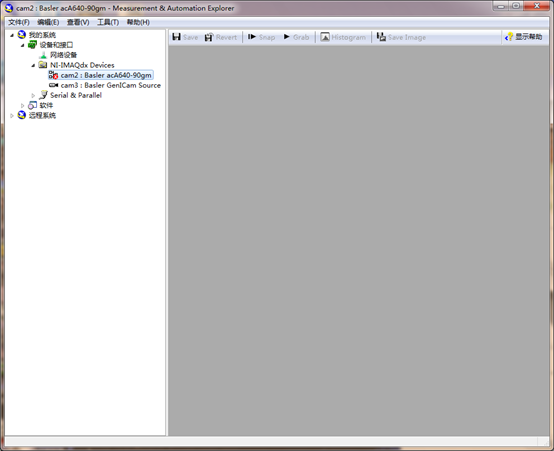The image size is (554, 451).
Task: Open the 工具(T) menu
Action: 108,22
